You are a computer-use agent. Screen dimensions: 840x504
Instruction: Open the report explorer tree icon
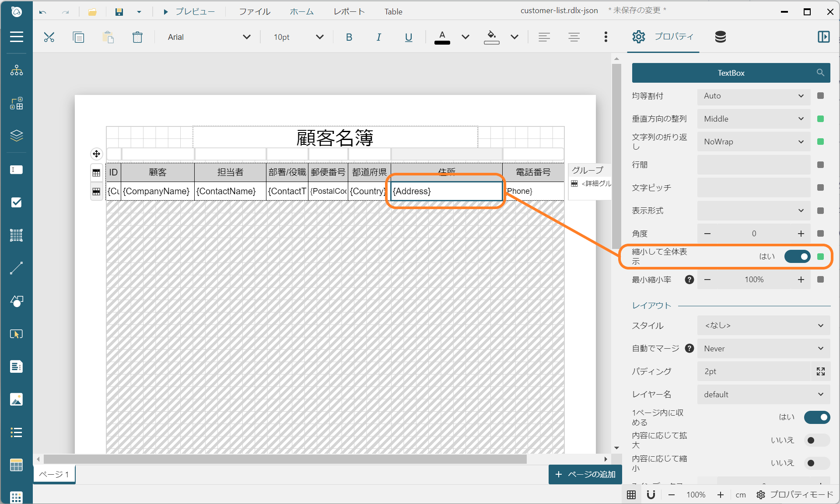point(16,70)
